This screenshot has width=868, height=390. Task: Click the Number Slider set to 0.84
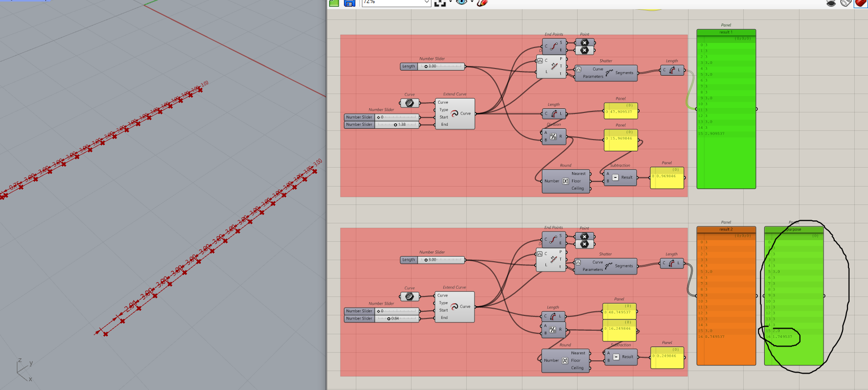click(x=382, y=318)
